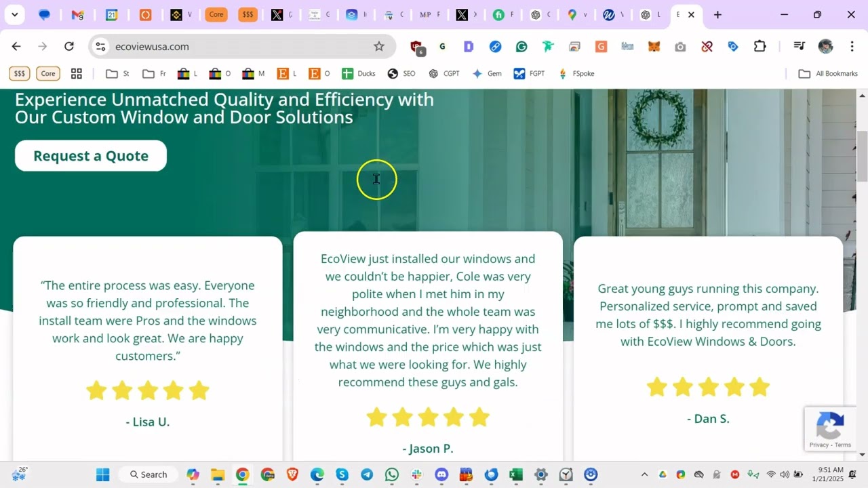Open the clock showing 9:51 AM
868x488 pixels.
click(831, 474)
